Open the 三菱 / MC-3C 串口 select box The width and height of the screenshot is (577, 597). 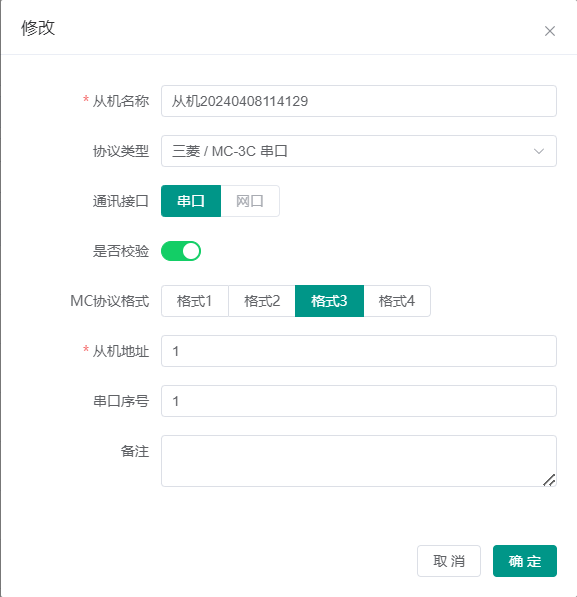pos(359,151)
